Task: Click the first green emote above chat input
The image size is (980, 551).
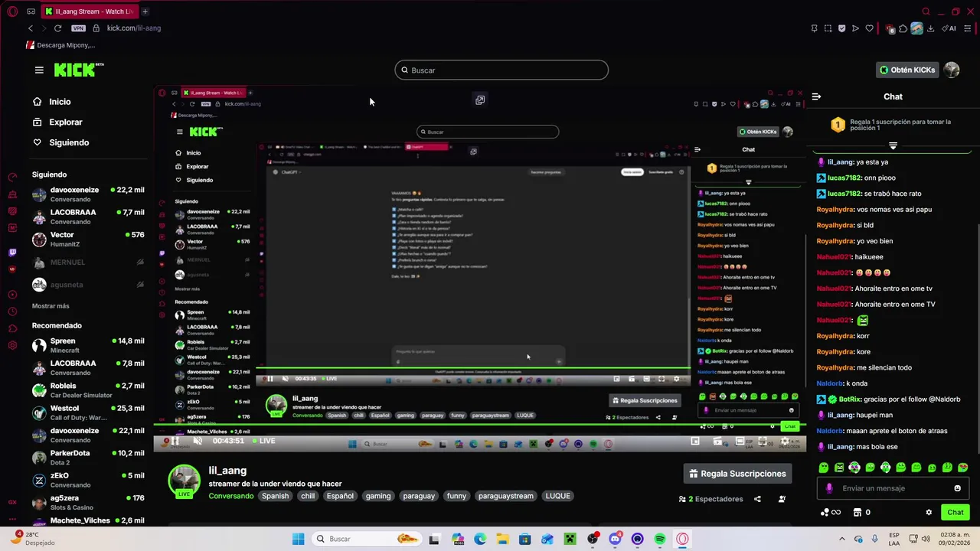Action: 824,468
